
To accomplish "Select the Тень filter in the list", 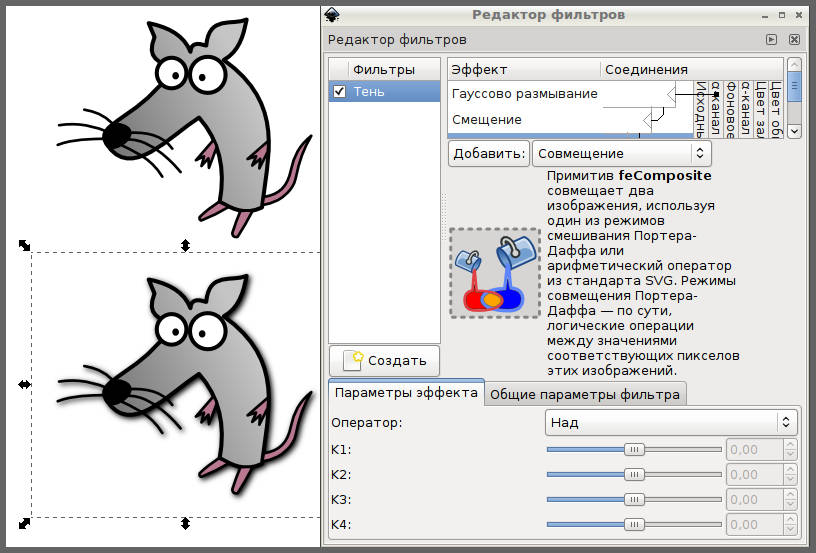I will tap(385, 92).
